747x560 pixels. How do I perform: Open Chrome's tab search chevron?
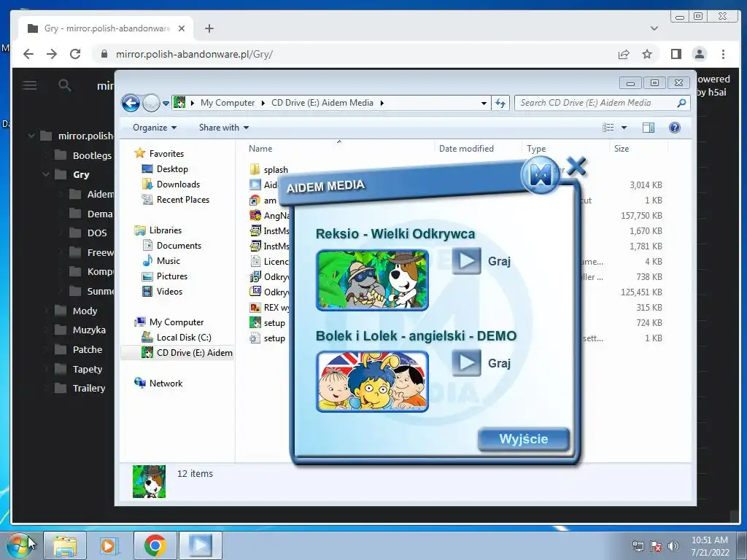point(654,28)
